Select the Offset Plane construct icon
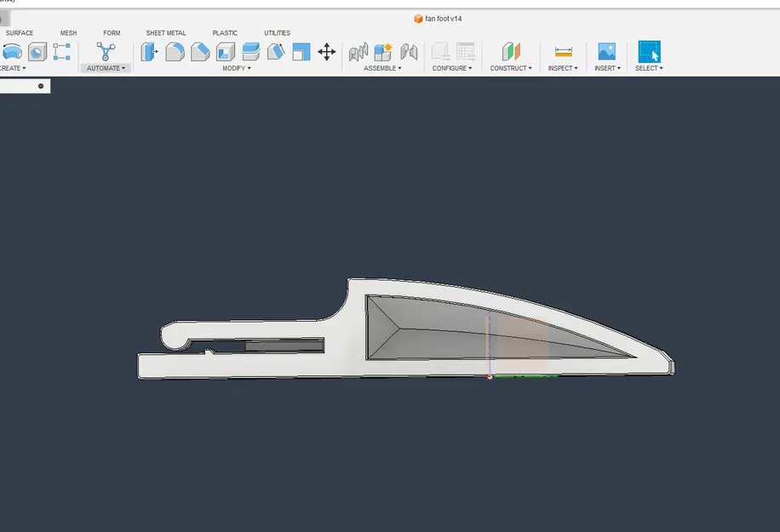 coord(511,52)
